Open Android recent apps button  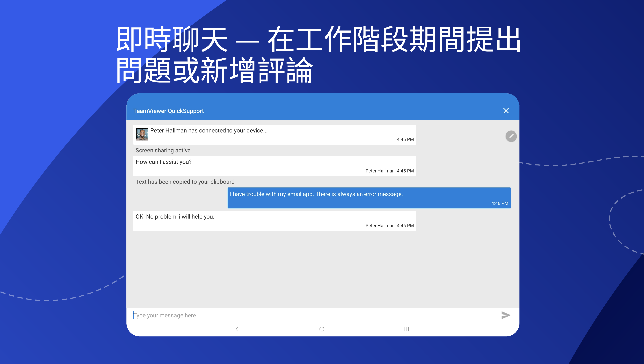coord(407,329)
